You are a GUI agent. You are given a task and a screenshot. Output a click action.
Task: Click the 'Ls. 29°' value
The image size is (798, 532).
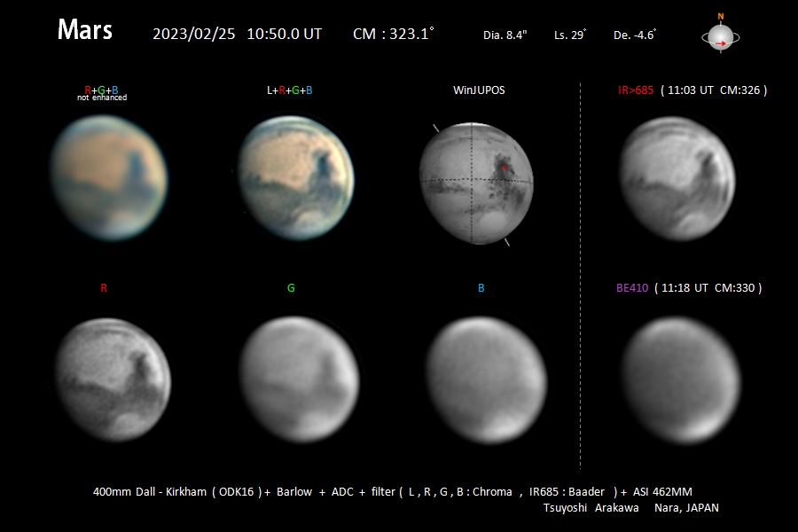[570, 35]
